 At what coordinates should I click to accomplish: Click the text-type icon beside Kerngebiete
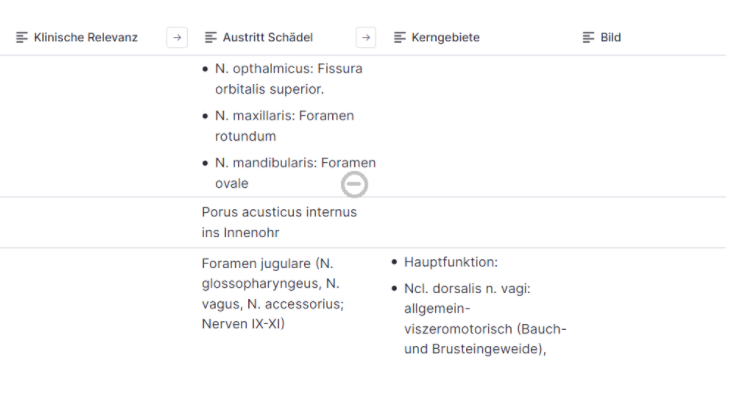400,38
